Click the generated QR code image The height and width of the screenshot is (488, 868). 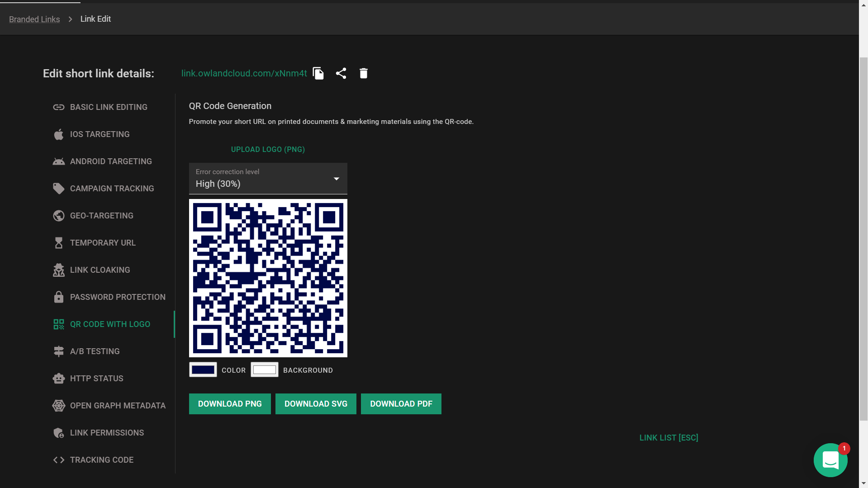click(x=268, y=278)
